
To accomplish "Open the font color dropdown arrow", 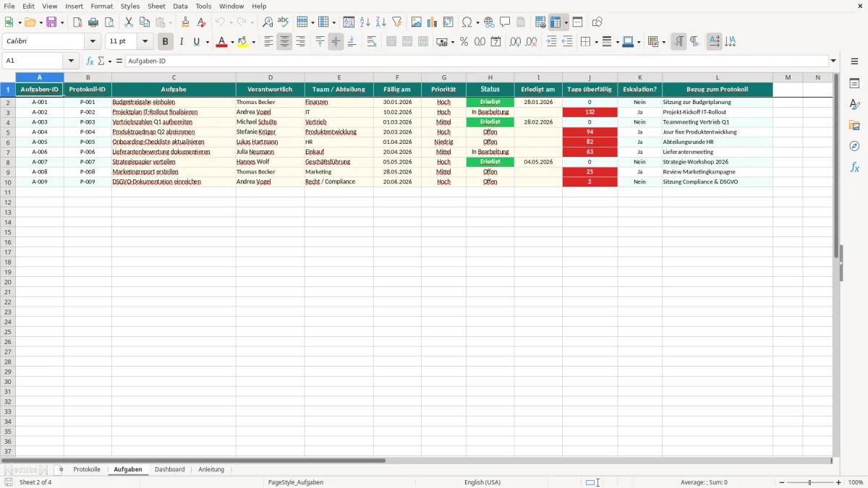I will (x=232, y=42).
